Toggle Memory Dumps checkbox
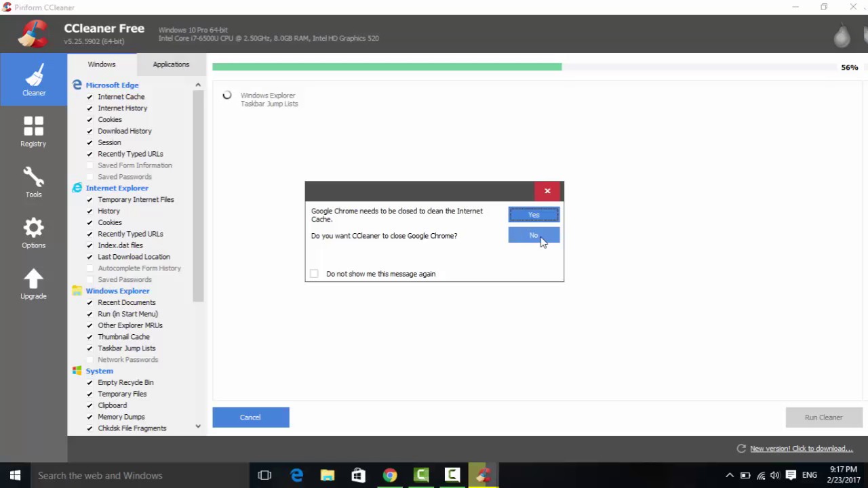 (90, 417)
